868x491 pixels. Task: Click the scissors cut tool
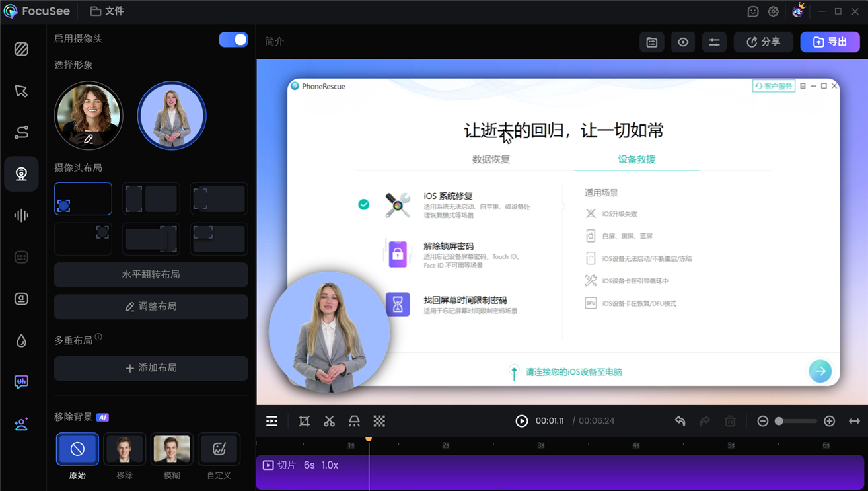pos(329,421)
